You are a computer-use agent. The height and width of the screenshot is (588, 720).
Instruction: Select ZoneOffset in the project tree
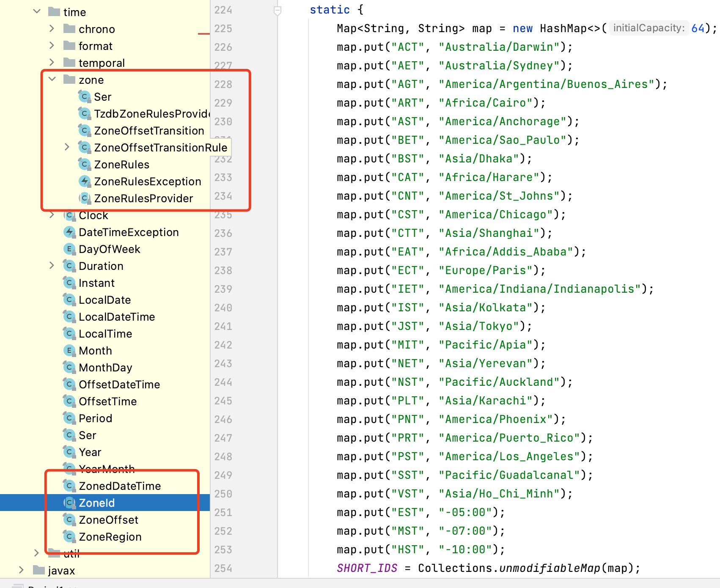click(x=109, y=520)
